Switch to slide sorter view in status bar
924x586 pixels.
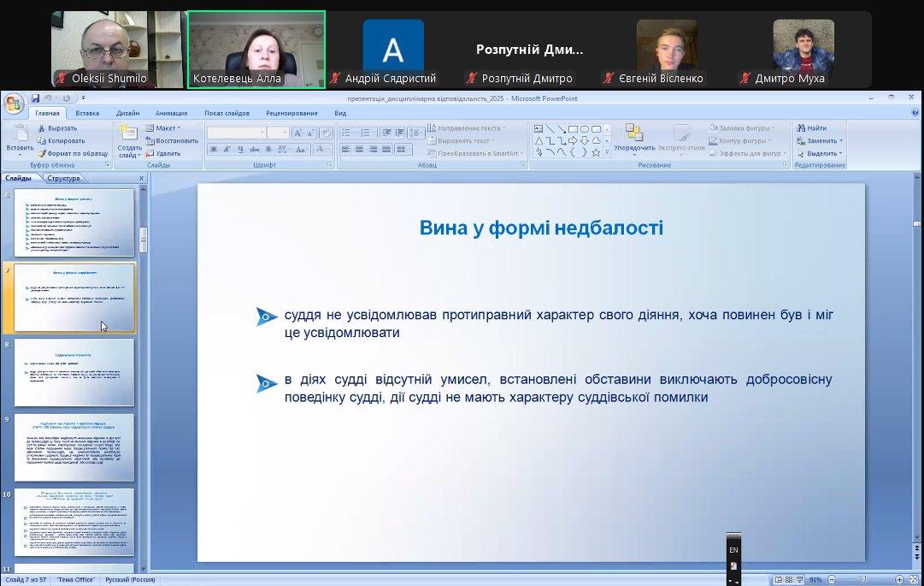789,579
